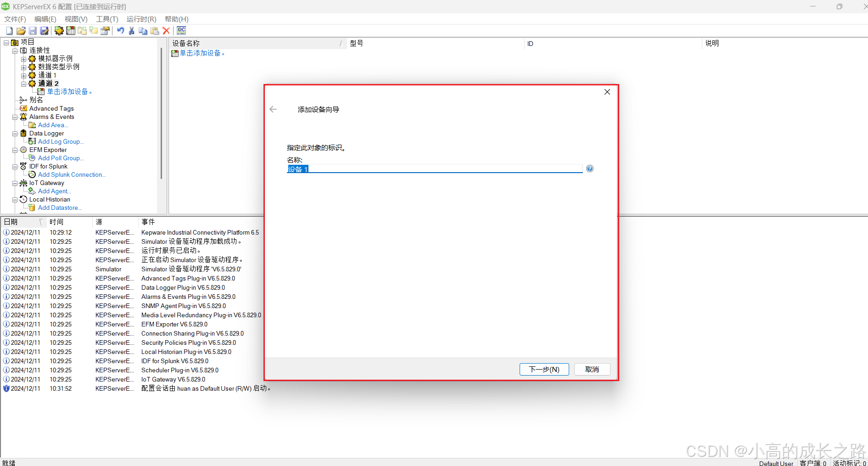The width and height of the screenshot is (868, 466).
Task: Click 单击添加设备 link in the device list
Action: 202,53
